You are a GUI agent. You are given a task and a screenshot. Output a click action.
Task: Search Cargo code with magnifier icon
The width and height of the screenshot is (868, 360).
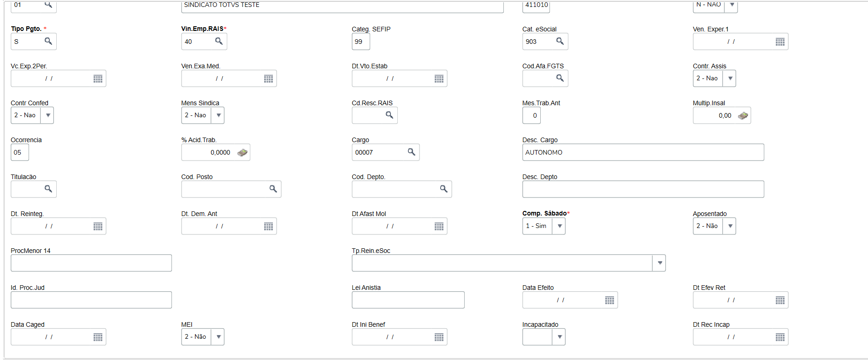coord(412,152)
